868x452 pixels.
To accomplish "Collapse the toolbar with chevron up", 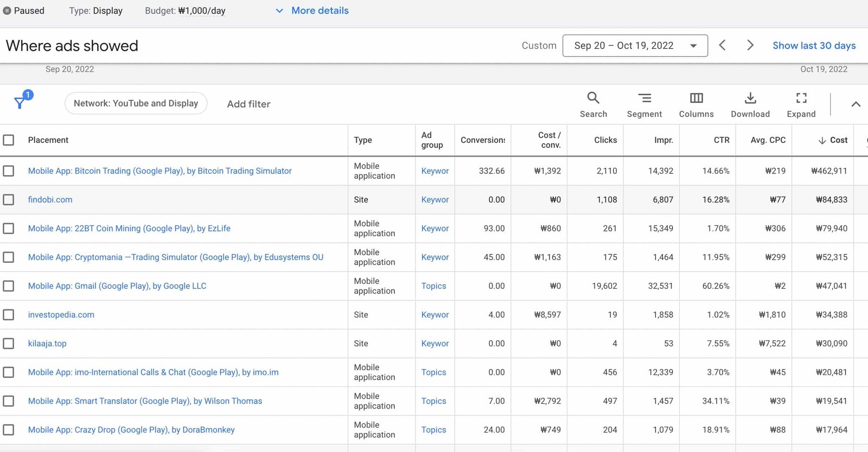I will click(x=856, y=104).
